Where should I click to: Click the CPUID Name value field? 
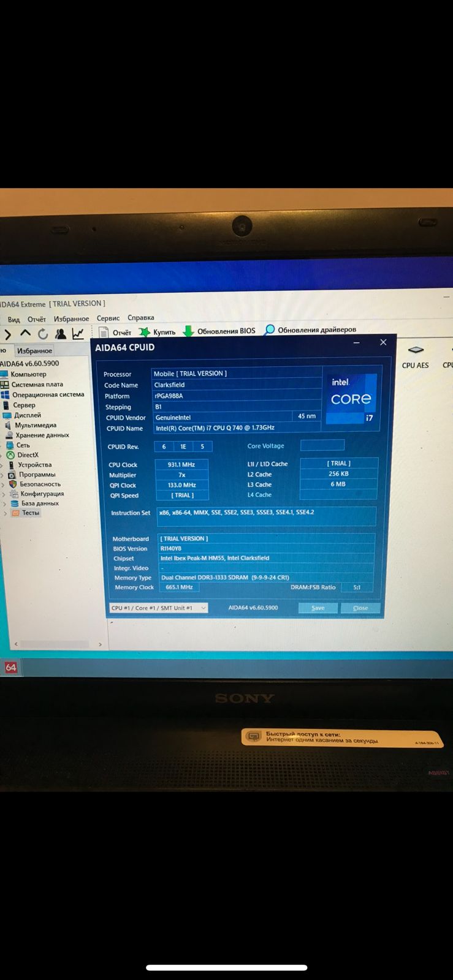(237, 428)
